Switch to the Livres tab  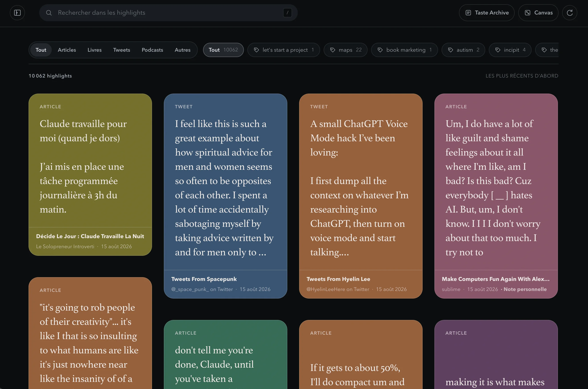coord(95,50)
